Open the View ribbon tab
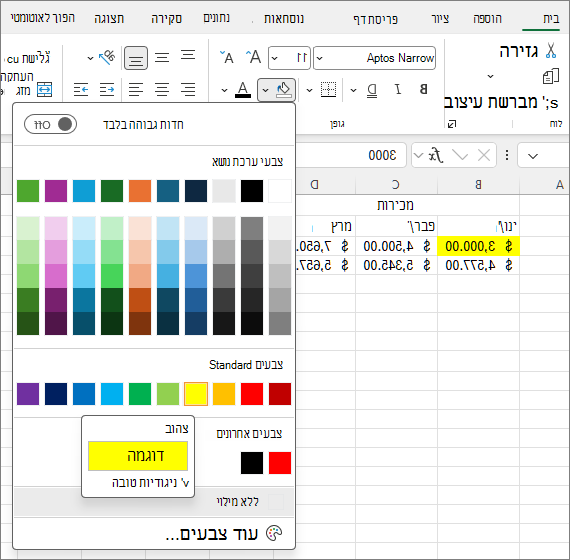 click(109, 18)
